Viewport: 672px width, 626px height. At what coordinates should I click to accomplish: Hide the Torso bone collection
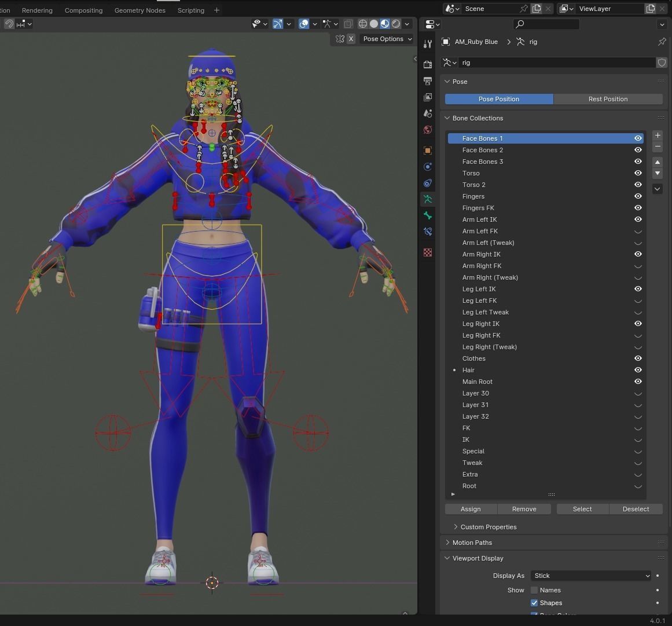[638, 173]
